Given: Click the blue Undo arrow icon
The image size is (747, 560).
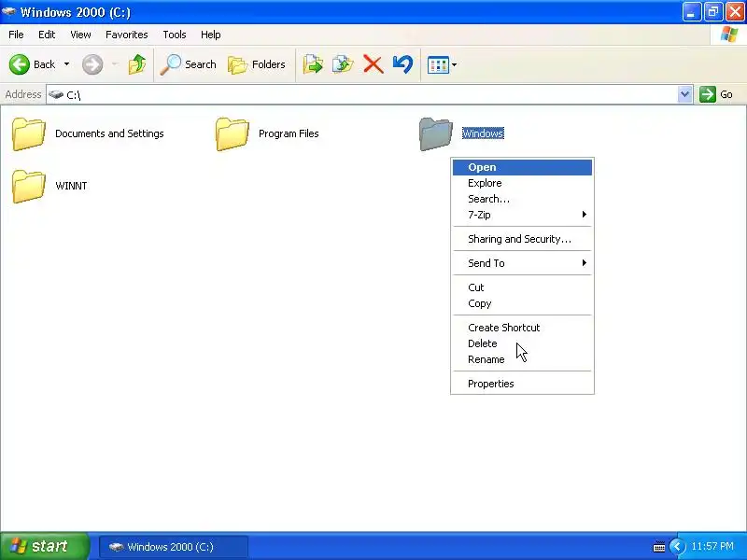Looking at the screenshot, I should point(403,64).
